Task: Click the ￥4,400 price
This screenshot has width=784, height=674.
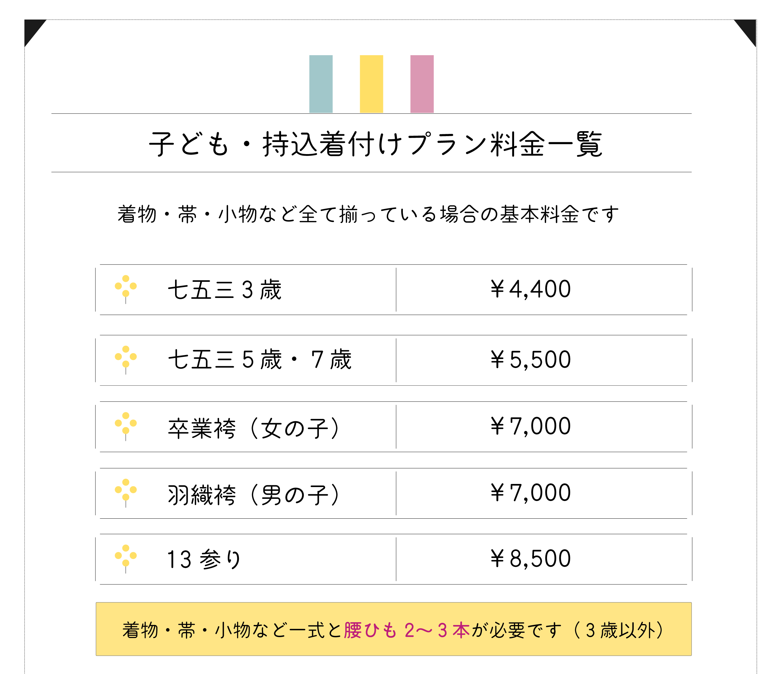Action: pyautogui.click(x=531, y=289)
